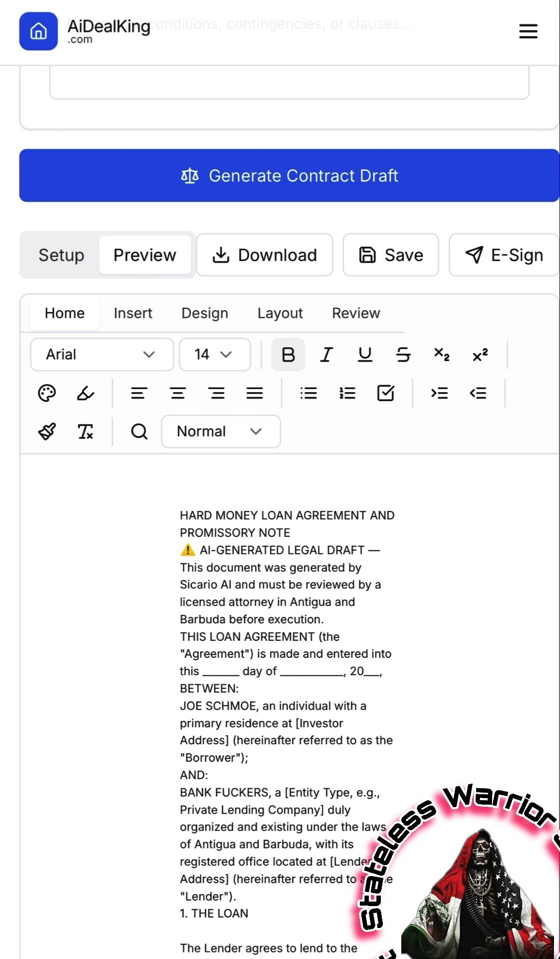The image size is (560, 959).
Task: Toggle bold formatting
Action: coord(288,355)
